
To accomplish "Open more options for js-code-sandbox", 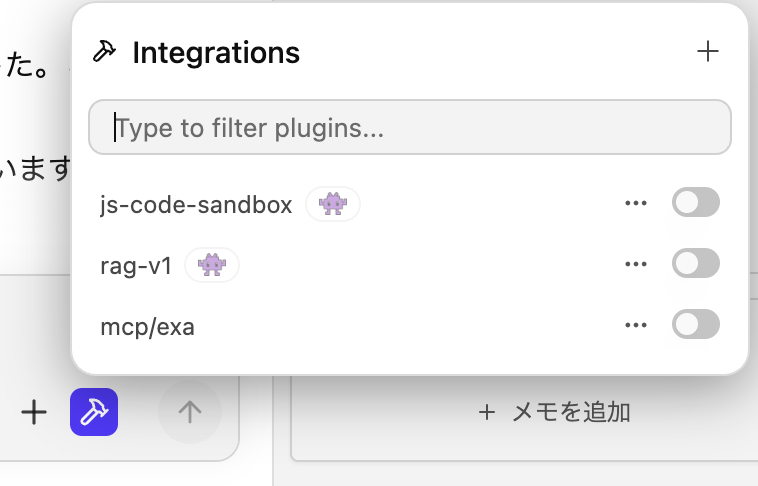I will click(636, 204).
